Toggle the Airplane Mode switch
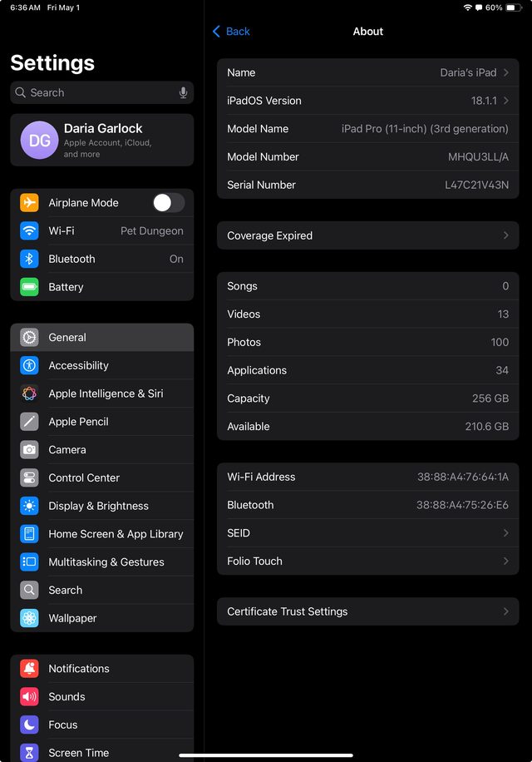The image size is (532, 762). coord(169,203)
